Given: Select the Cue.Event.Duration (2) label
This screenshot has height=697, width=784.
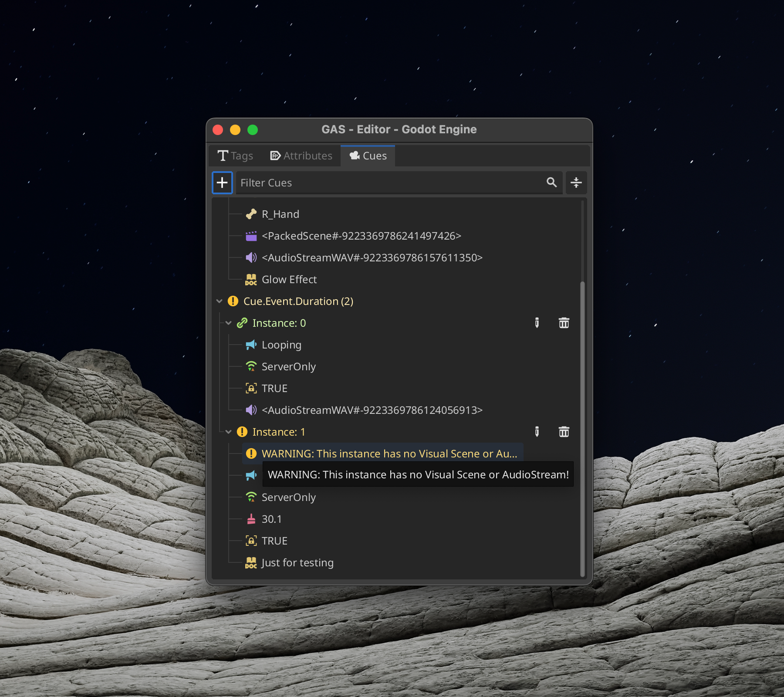Looking at the screenshot, I should pyautogui.click(x=298, y=301).
